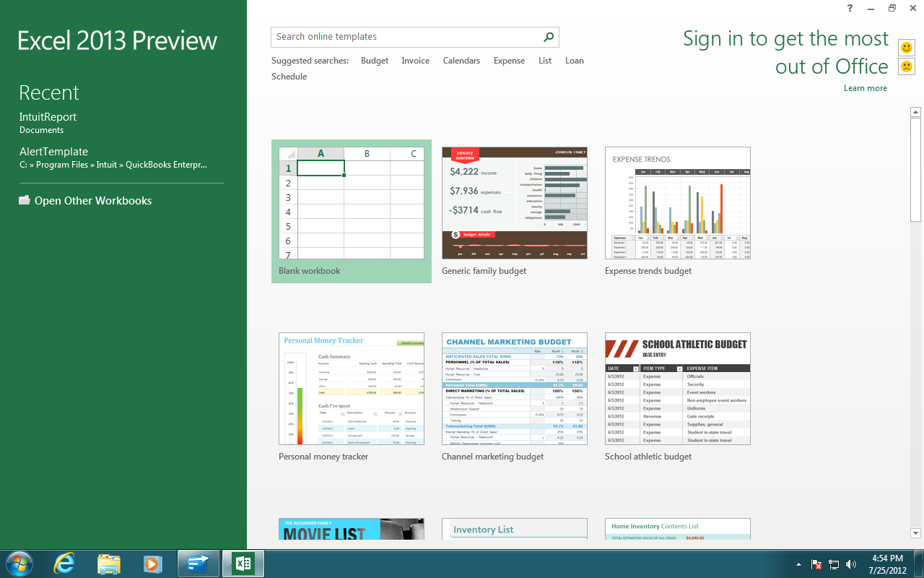Click the volume speaker tray icon
This screenshot has height=578, width=924.
tap(851, 564)
